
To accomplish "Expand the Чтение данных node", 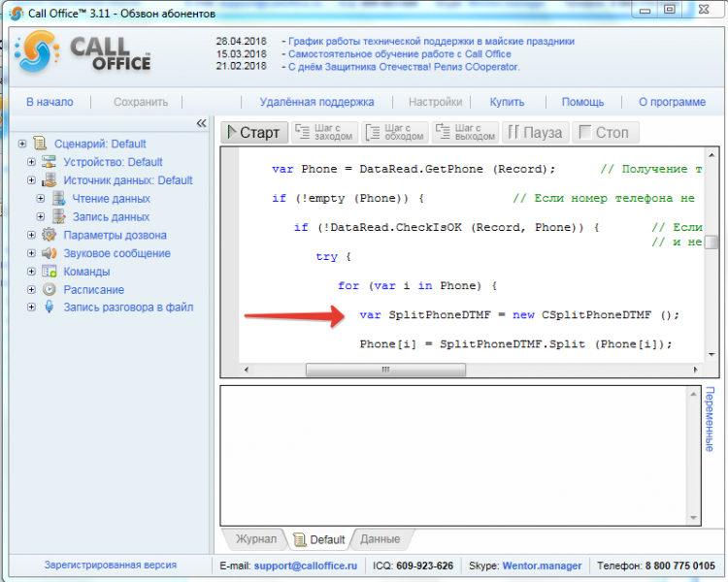I will coord(41,198).
